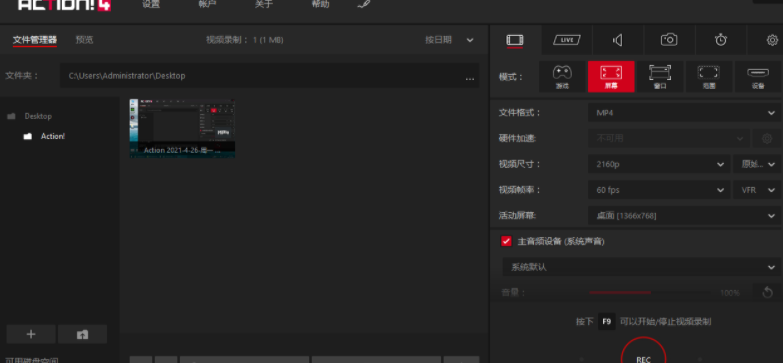
Task: Click the folder-with-arrow icon beside plus
Action: [x=82, y=334]
